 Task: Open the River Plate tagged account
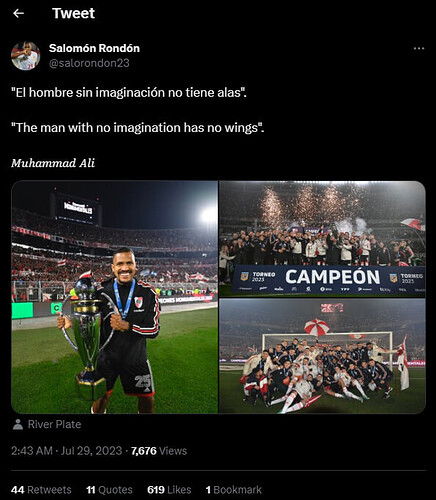pyautogui.click(x=54, y=424)
